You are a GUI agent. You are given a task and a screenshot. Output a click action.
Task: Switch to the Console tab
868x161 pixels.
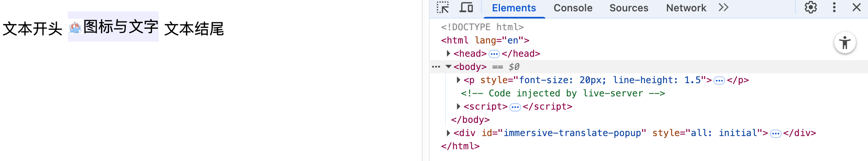[x=573, y=8]
